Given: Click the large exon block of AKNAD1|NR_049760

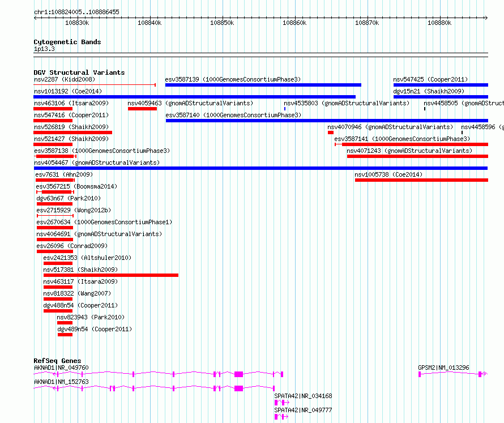Looking at the screenshot, I should click(238, 374).
